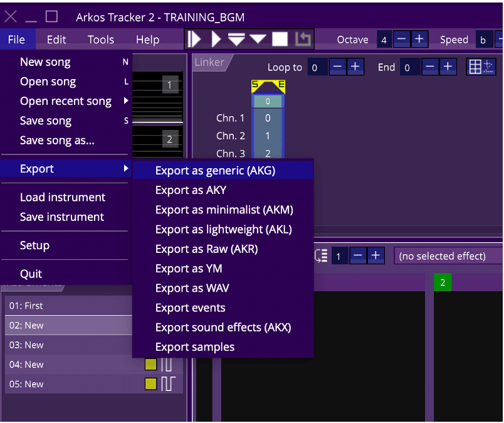Open the Edit menu
The image size is (504, 423).
click(56, 40)
